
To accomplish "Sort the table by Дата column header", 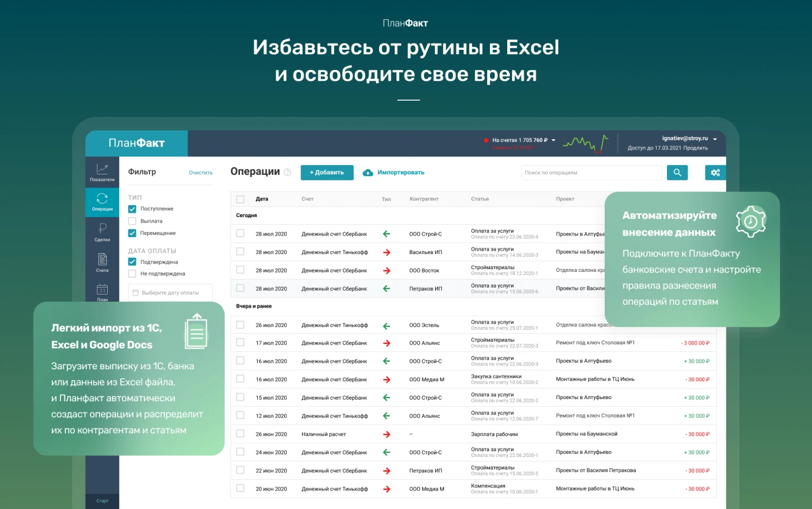I will 262,199.
